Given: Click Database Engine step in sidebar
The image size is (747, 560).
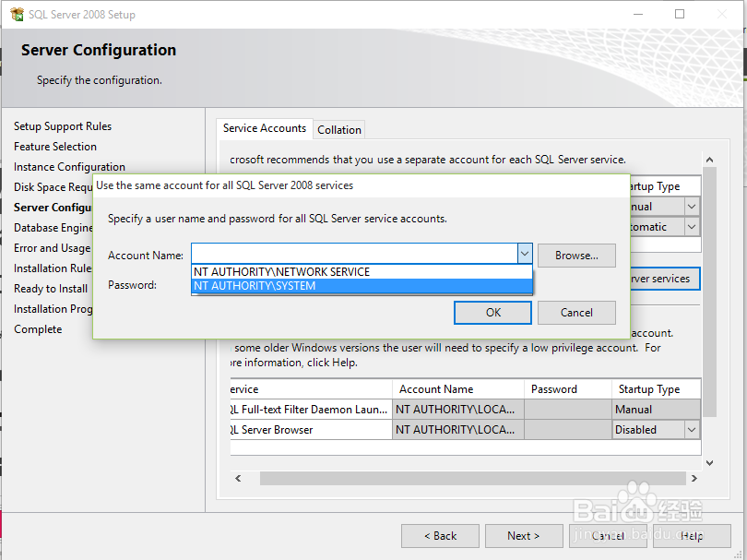Looking at the screenshot, I should 53,228.
